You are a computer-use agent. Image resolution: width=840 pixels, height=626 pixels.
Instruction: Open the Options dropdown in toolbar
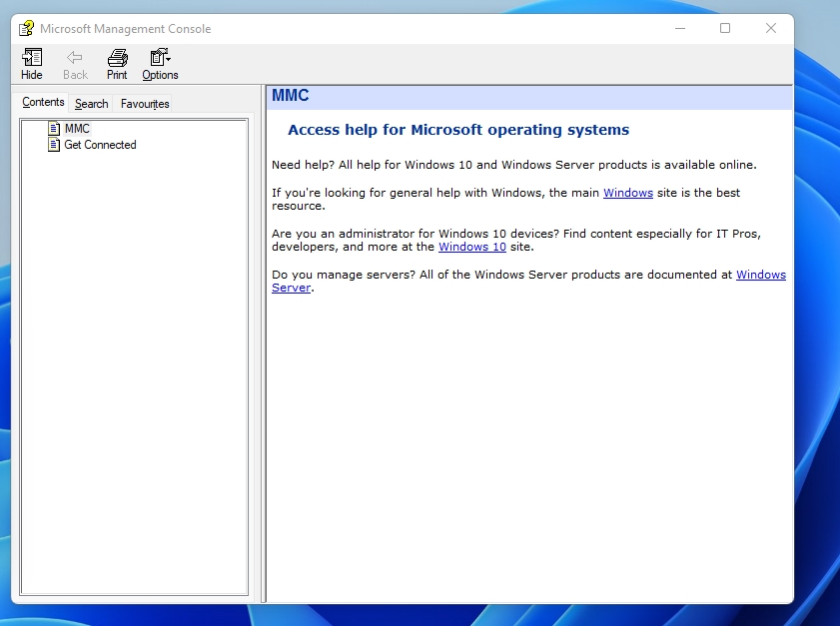pos(160,58)
